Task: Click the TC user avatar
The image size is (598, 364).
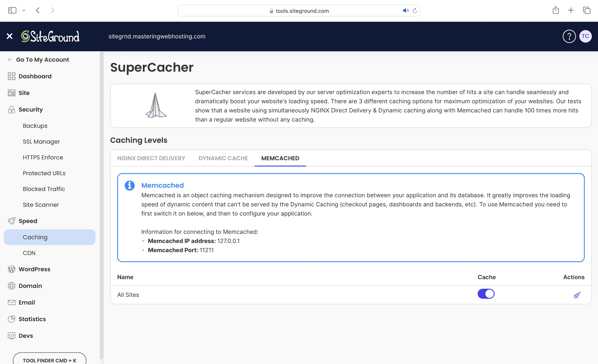Action: coord(585,36)
